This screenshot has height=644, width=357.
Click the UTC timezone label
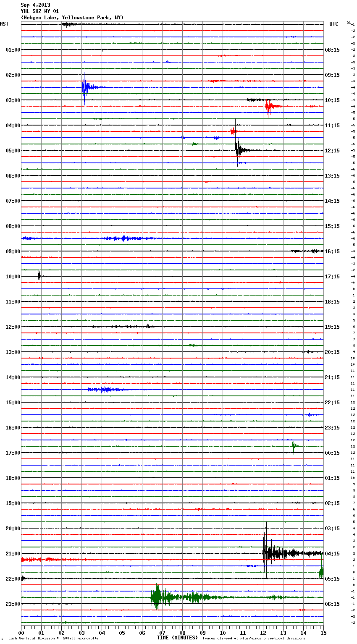334,24
